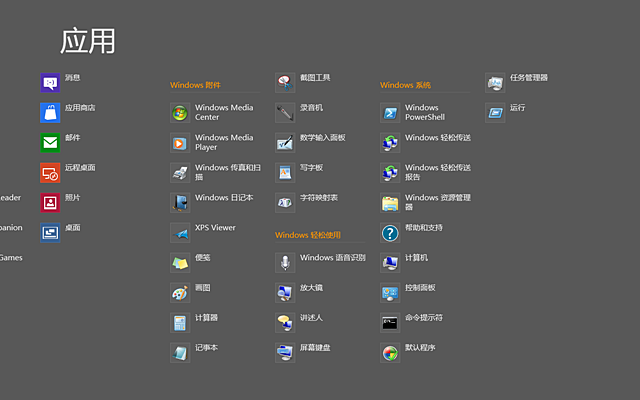Launch 讲述人 narrator
This screenshot has width=640, height=400.
tap(299, 322)
